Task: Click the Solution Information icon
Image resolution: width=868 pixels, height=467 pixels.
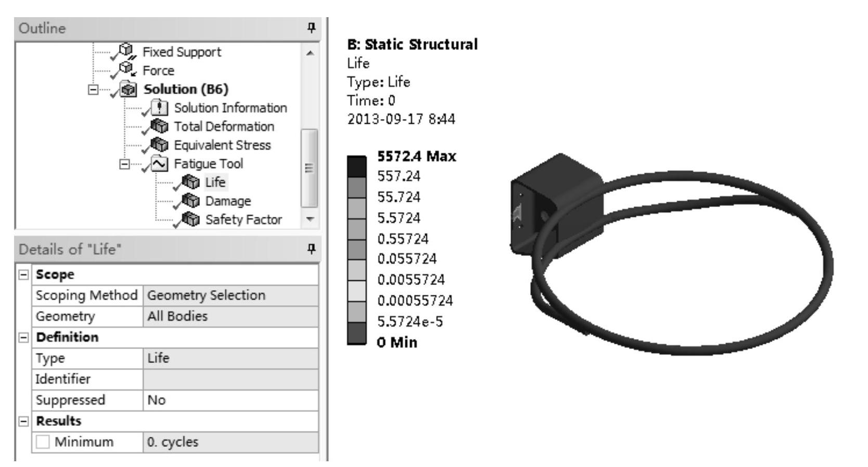Action: (x=160, y=108)
